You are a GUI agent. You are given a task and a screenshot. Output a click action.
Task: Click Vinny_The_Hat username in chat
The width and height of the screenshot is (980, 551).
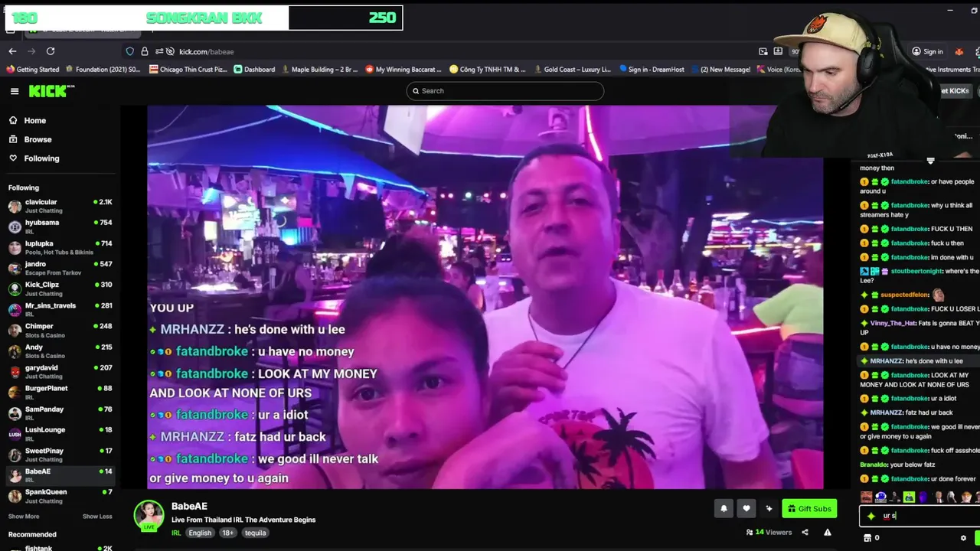[893, 323]
